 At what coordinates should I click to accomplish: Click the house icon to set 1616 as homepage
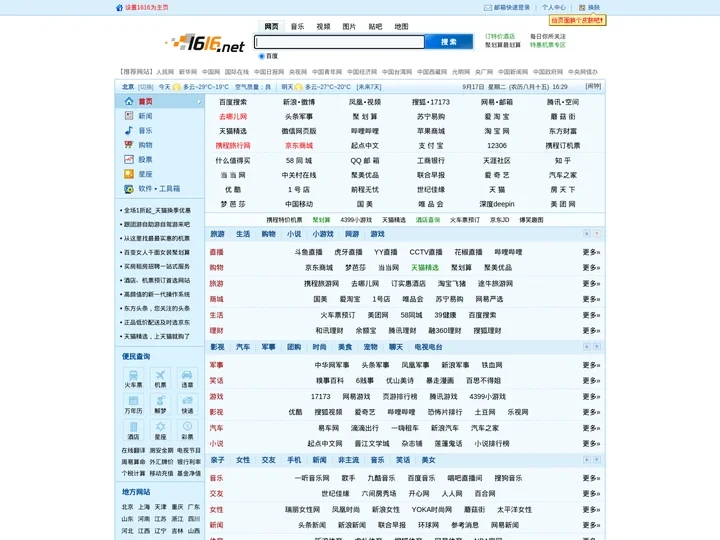click(119, 7)
